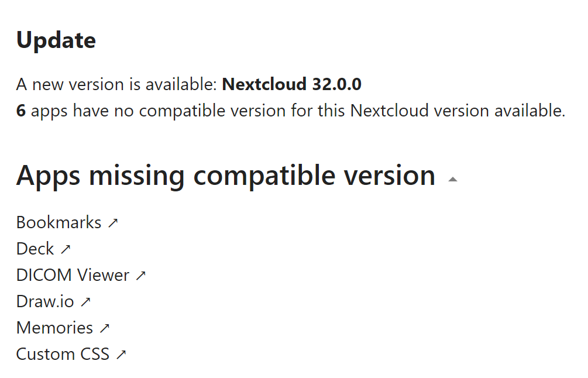Open the Bookmarks app link

coord(59,222)
